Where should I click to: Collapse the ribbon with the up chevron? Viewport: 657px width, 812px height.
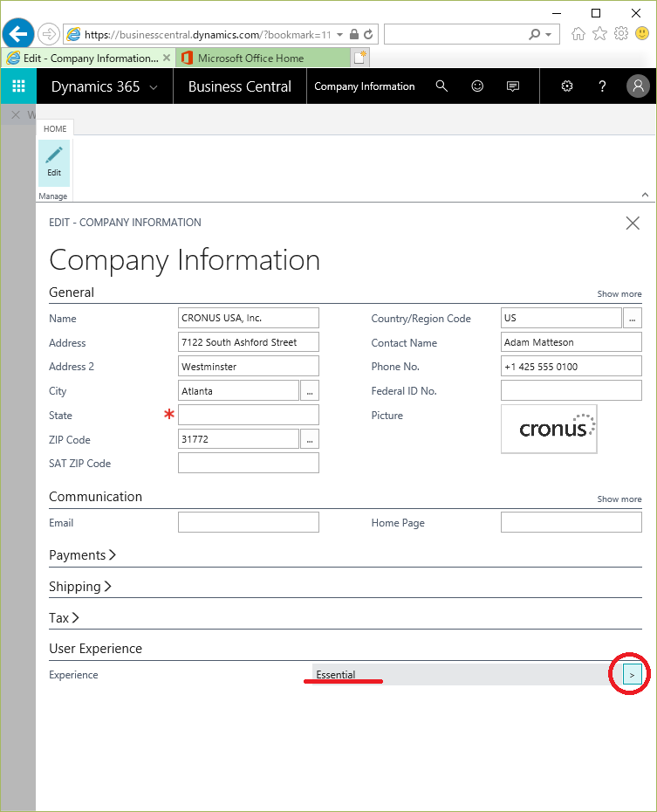[x=645, y=195]
